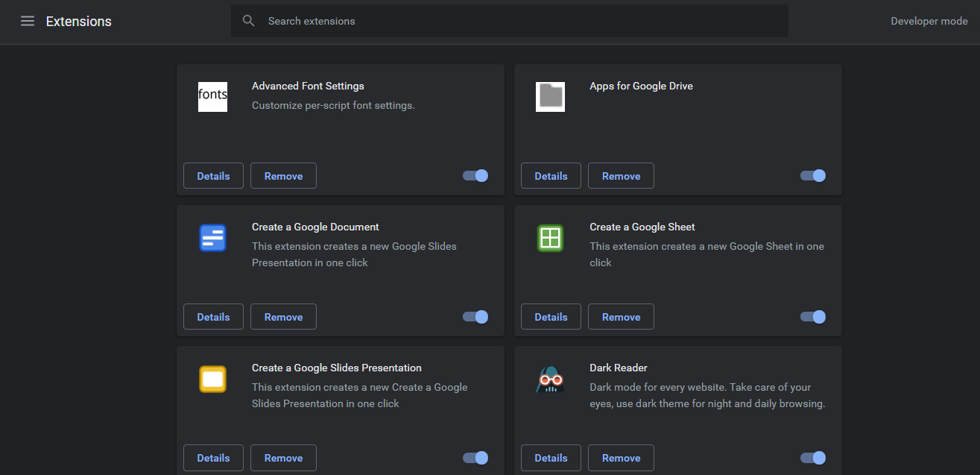Click the yellow Google Slides icon

tap(212, 379)
